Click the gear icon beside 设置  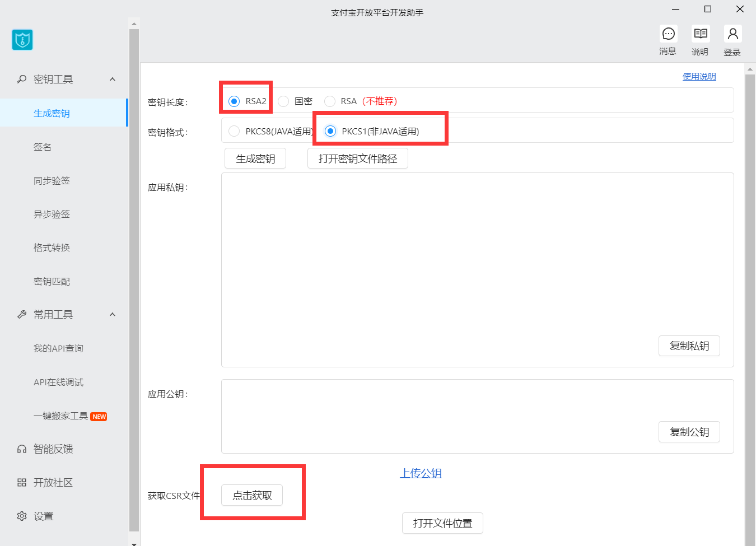coord(22,516)
